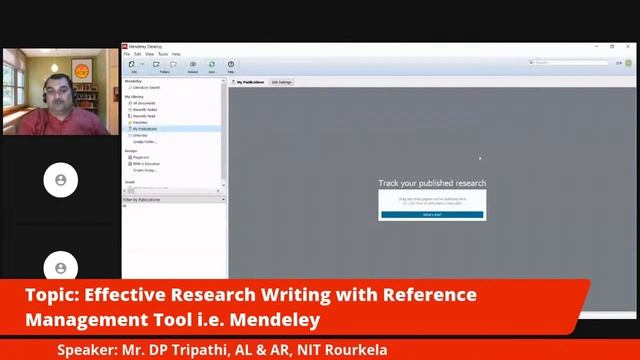The height and width of the screenshot is (360, 640).
Task: Click the sidebar scroll-down arrow
Action: pyautogui.click(x=223, y=185)
